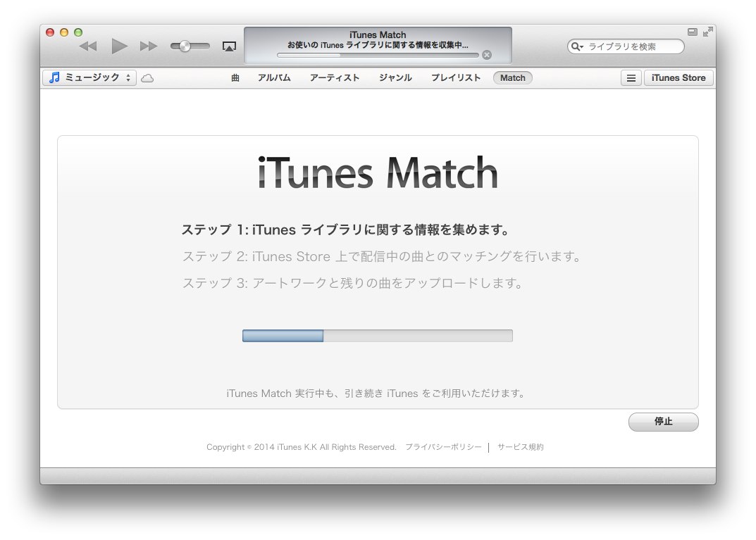The width and height of the screenshot is (756, 540).
Task: Click the music note icon in library selector
Action: (54, 77)
